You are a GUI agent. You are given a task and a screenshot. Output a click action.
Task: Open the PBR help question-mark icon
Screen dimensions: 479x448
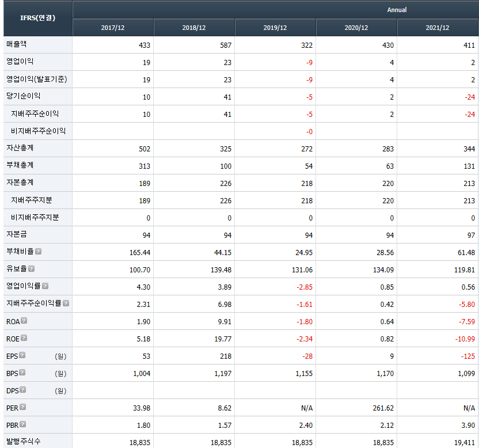(22, 424)
